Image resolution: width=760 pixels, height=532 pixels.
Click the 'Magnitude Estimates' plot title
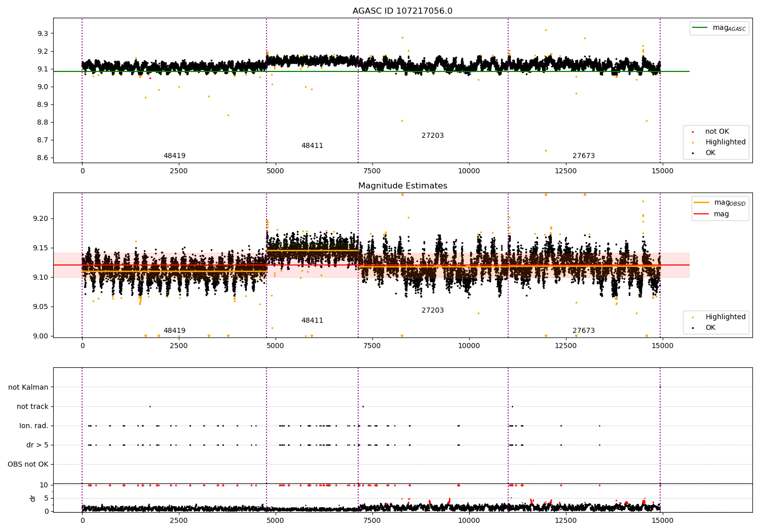click(402, 186)
